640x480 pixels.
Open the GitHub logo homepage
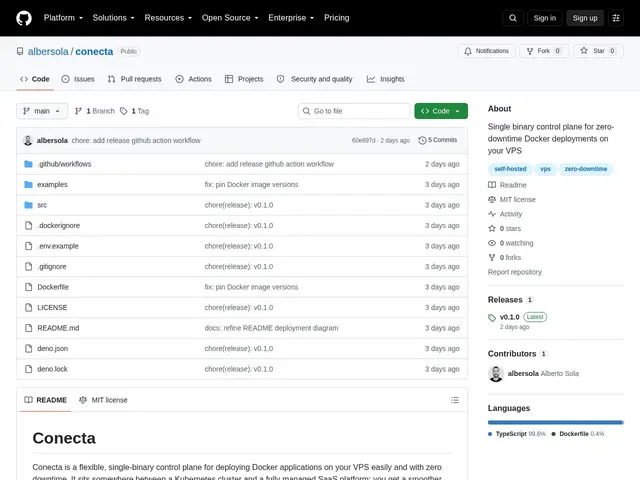coord(24,18)
